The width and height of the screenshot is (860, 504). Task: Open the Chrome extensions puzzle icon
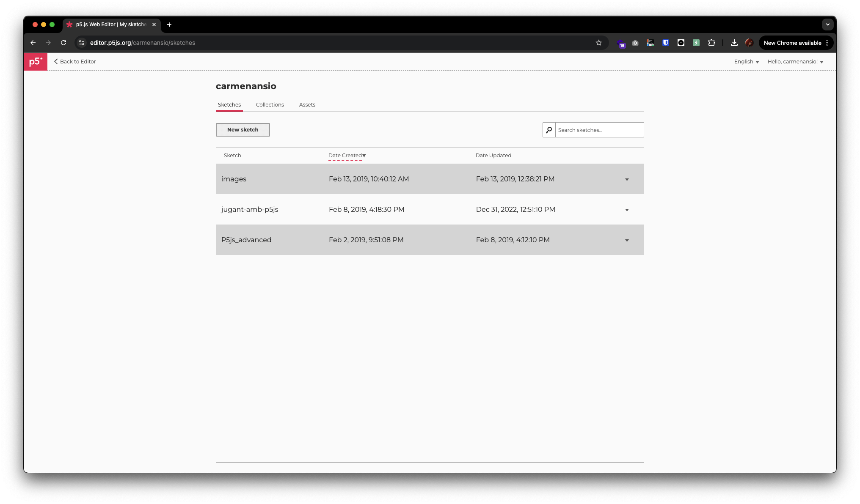point(711,43)
